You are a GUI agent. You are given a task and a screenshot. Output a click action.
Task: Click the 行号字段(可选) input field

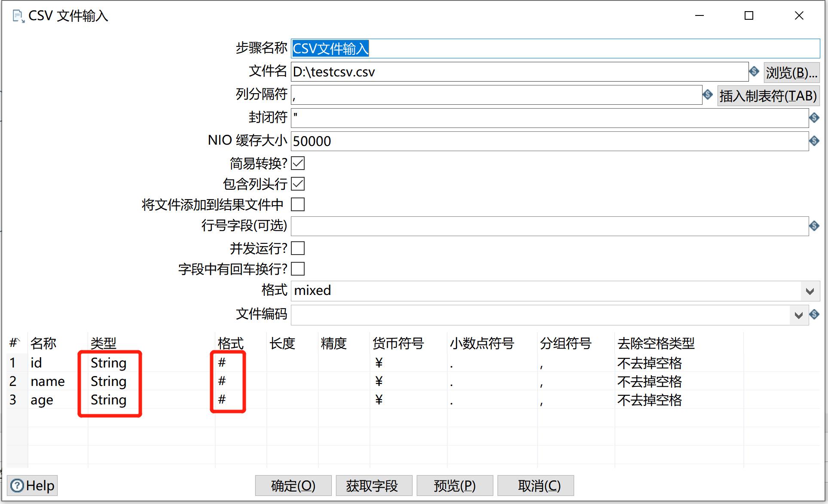550,226
